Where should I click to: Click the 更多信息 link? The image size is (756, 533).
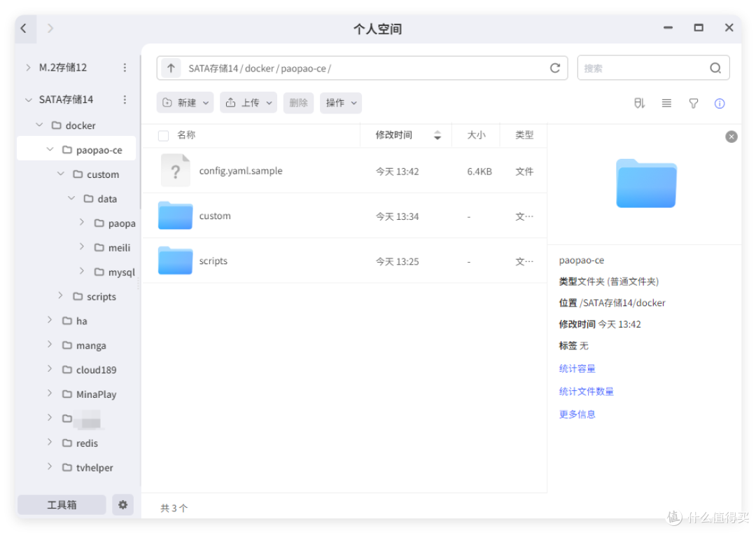(577, 414)
